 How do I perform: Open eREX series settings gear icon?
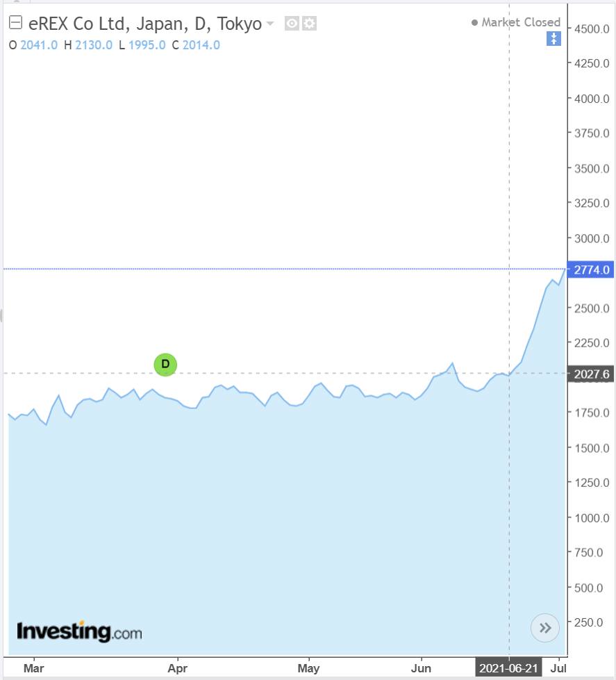[309, 24]
